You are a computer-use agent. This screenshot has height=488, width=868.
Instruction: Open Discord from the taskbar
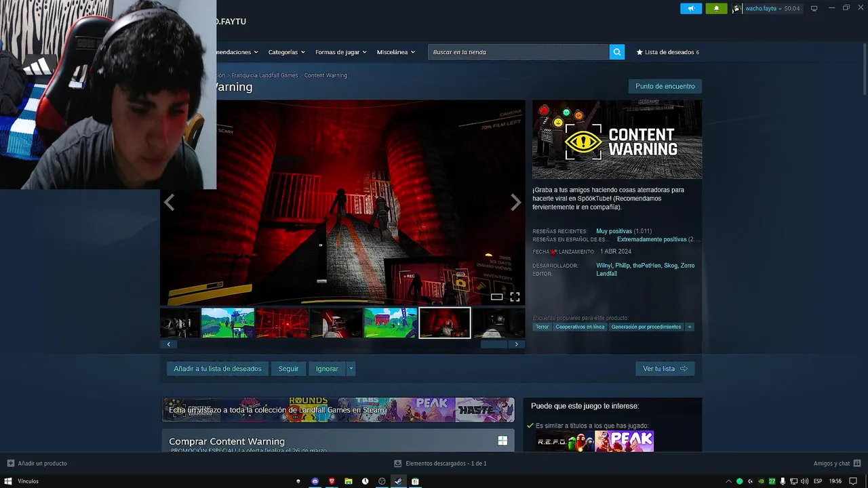pos(315,481)
